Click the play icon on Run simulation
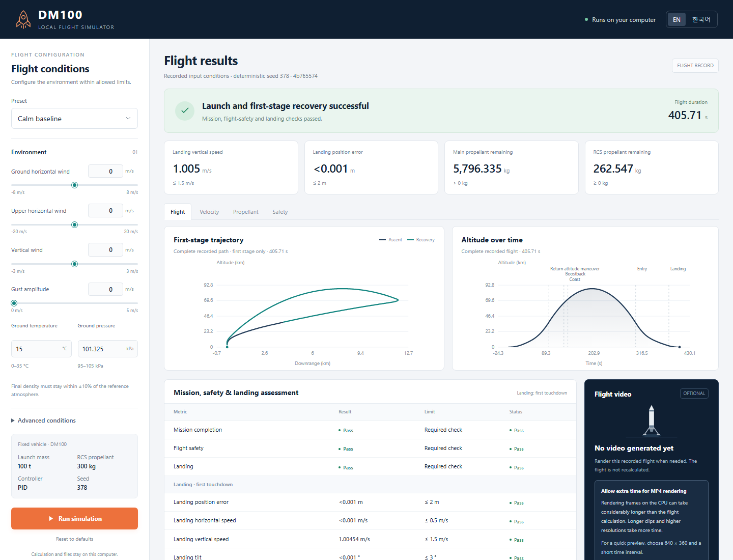Screen dimensions: 733x560 coord(51,519)
